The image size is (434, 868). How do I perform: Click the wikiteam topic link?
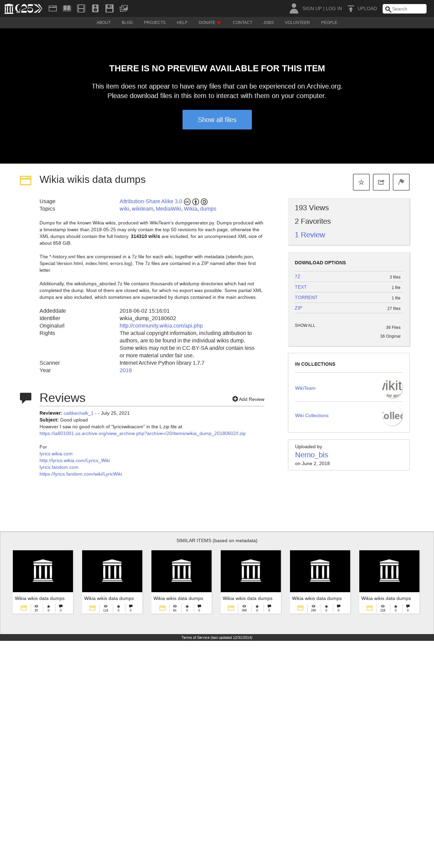tap(142, 209)
